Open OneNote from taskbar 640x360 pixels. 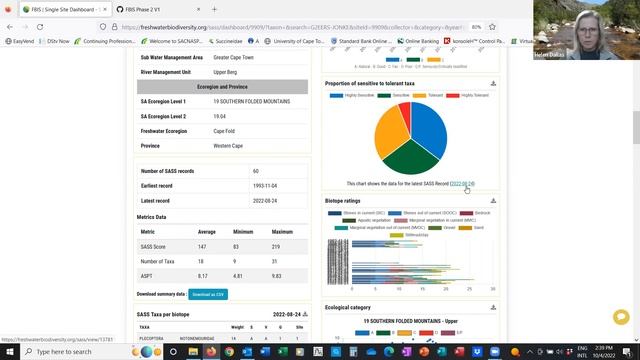[407, 351]
